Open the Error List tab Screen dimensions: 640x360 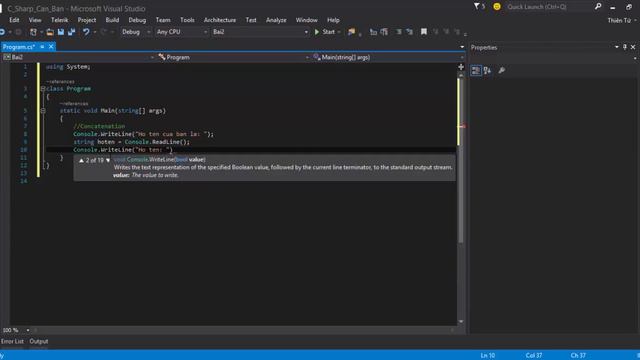pos(12,341)
